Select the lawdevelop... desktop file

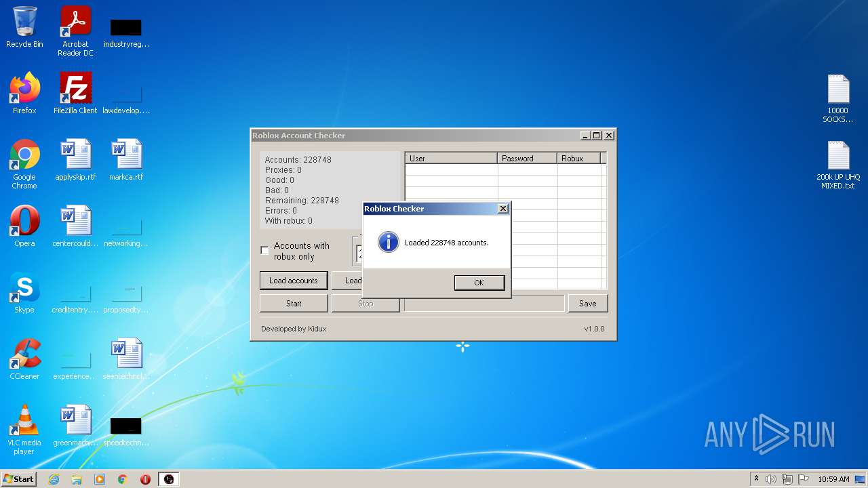pyautogui.click(x=126, y=98)
